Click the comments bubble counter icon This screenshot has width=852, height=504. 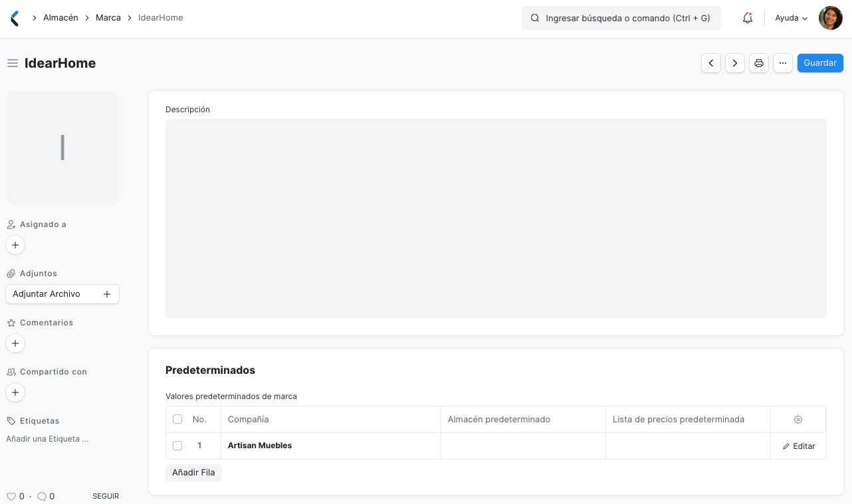[x=42, y=496]
